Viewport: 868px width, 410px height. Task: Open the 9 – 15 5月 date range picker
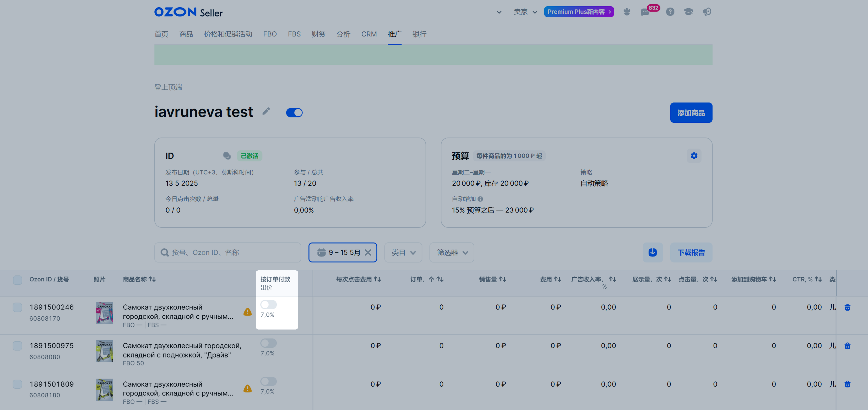(x=342, y=252)
